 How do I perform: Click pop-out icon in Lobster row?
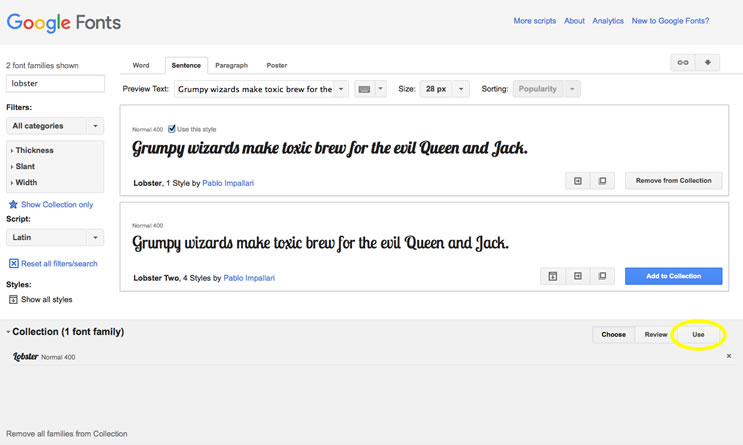click(602, 181)
